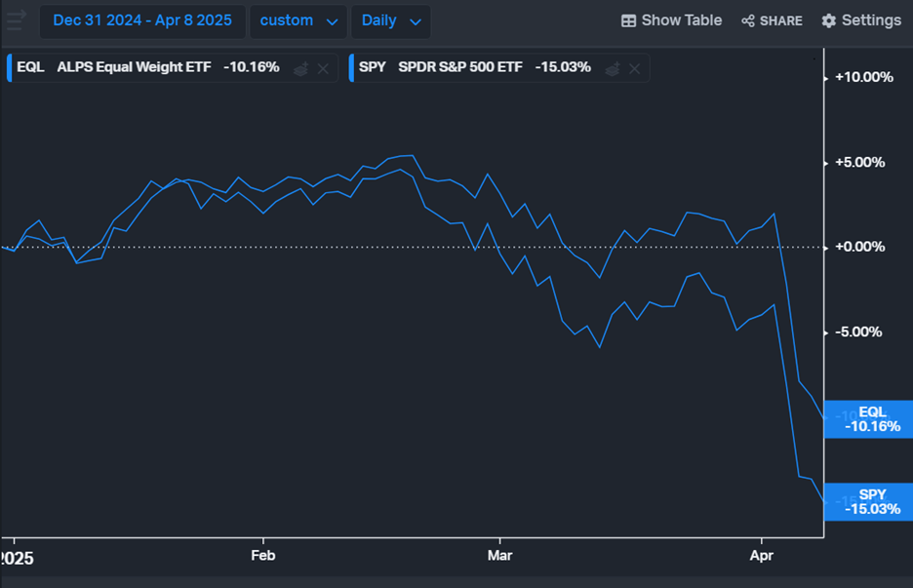Open chart Settings

pos(861,20)
